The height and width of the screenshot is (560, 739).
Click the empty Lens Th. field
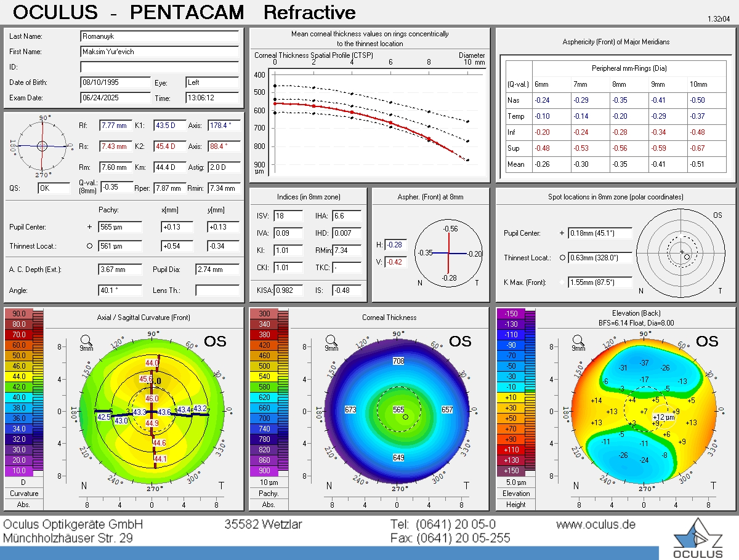(x=218, y=290)
